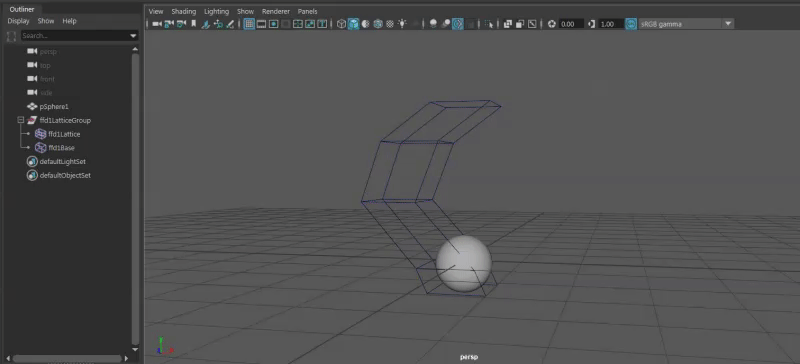Open the Renderer menu
The image size is (800, 364).
[x=276, y=11]
